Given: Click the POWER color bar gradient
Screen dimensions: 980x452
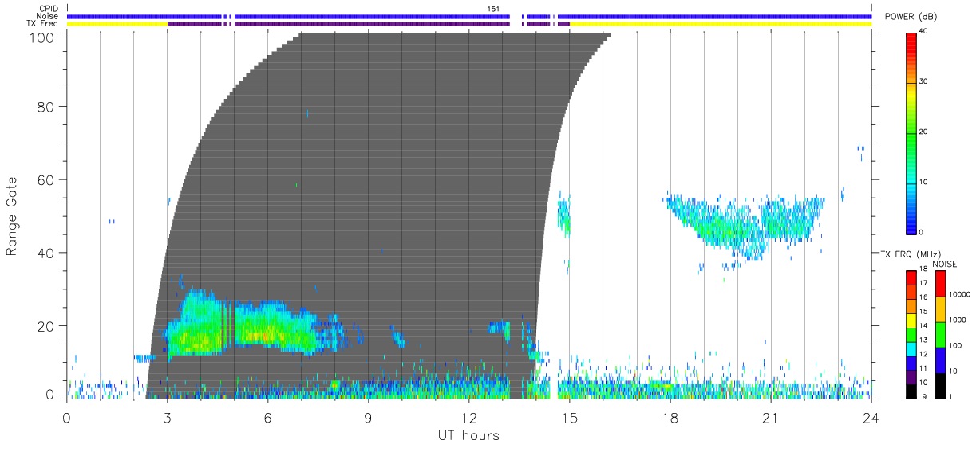Looking at the screenshot, I should [x=911, y=133].
